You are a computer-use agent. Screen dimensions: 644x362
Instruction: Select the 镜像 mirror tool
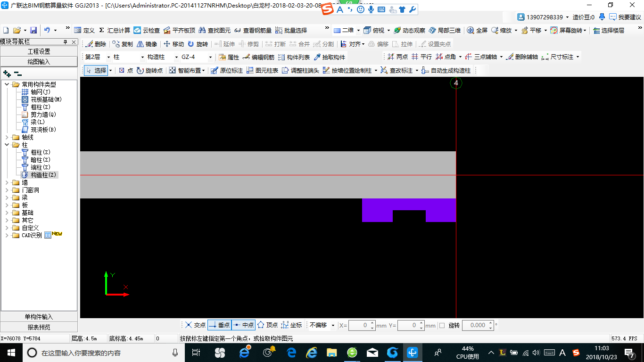[147, 44]
